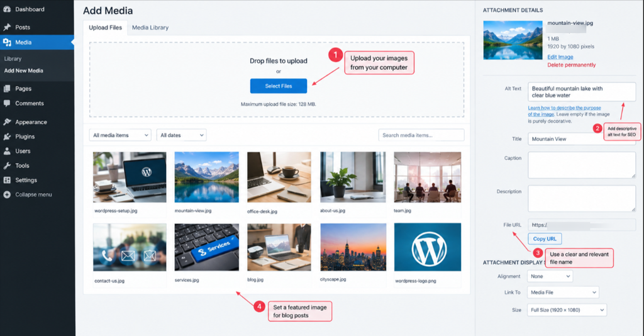
Task: Click the Users person icon
Action: 7,151
